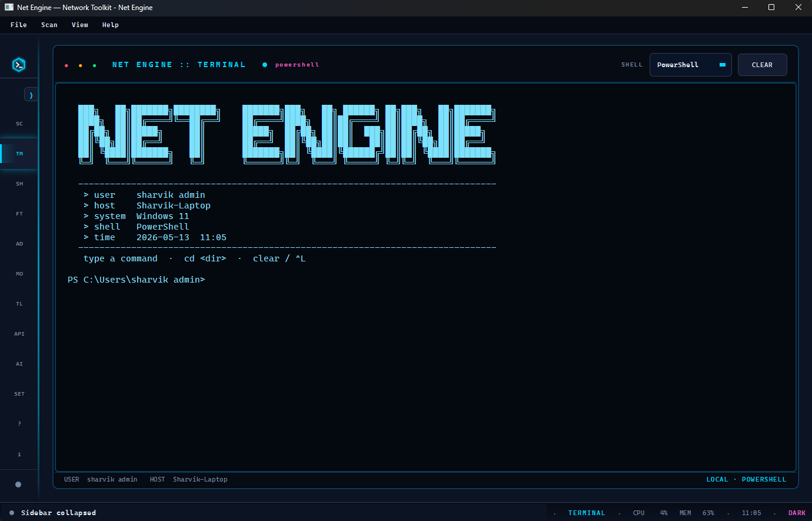Open the API sidebar item

pos(19,334)
